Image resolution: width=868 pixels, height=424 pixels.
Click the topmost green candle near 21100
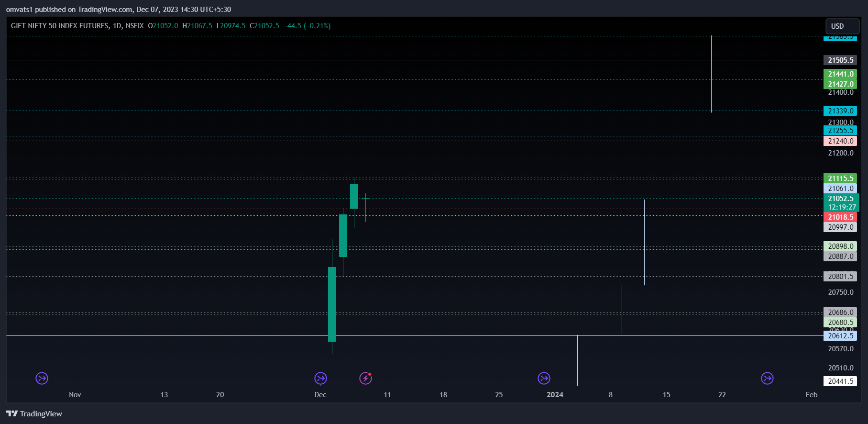[354, 196]
